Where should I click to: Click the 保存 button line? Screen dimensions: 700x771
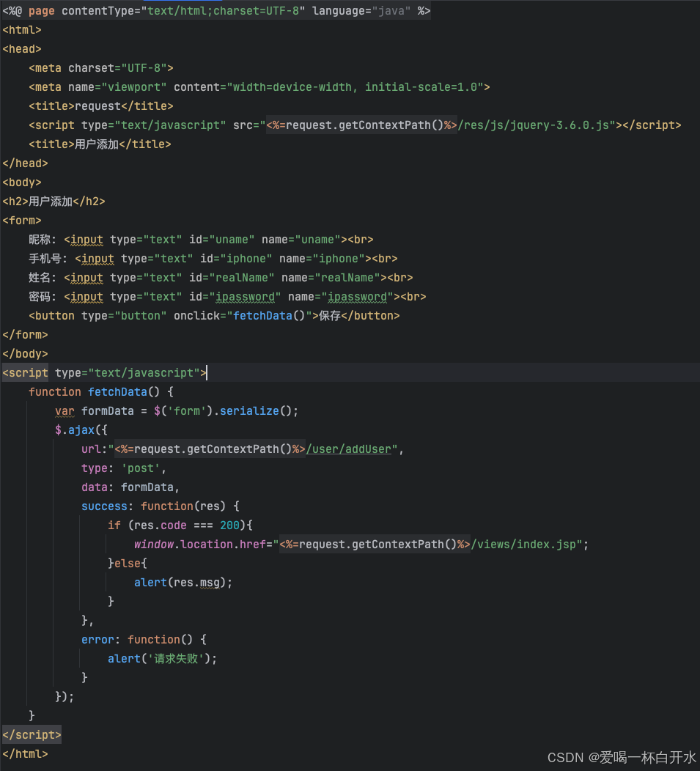[214, 316]
